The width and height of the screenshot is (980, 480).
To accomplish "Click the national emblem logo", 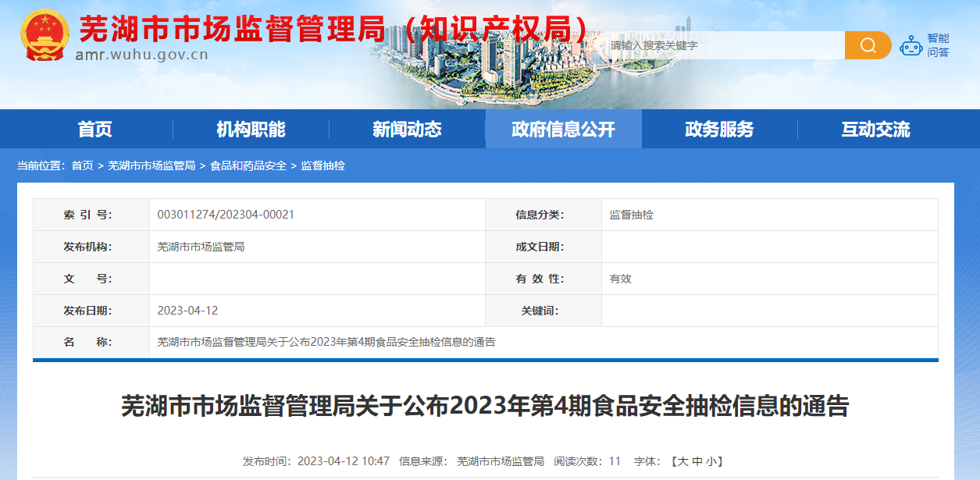I will pyautogui.click(x=44, y=35).
